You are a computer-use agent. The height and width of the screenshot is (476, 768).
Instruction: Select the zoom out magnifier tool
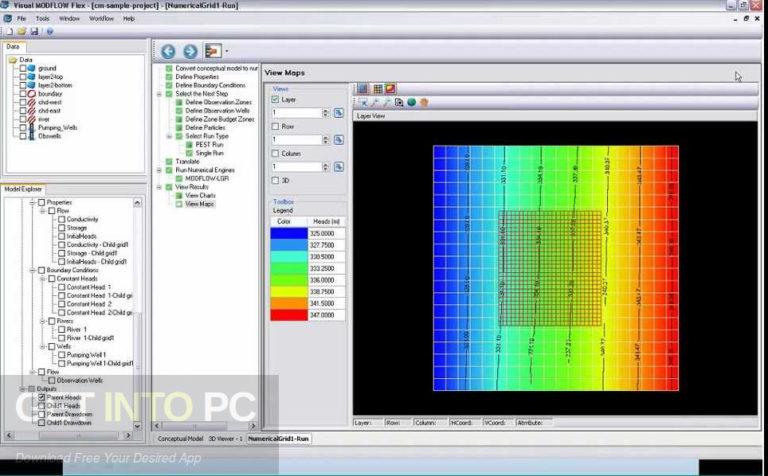pyautogui.click(x=387, y=102)
